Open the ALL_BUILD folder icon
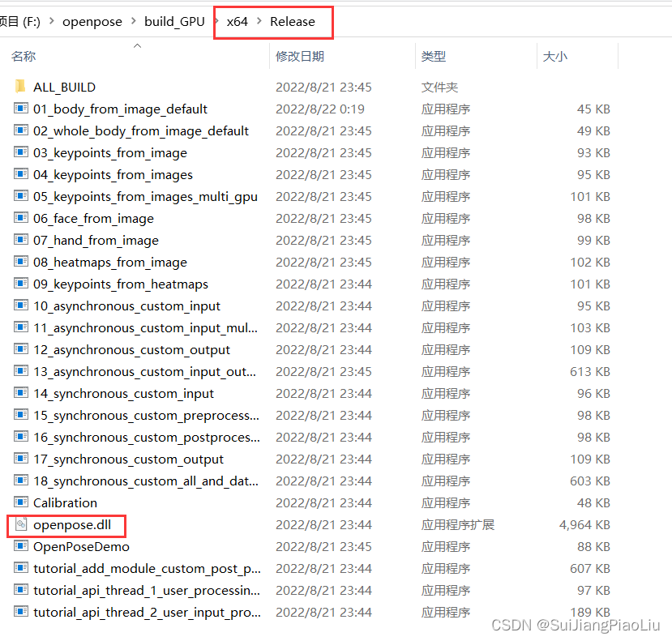 tap(20, 86)
